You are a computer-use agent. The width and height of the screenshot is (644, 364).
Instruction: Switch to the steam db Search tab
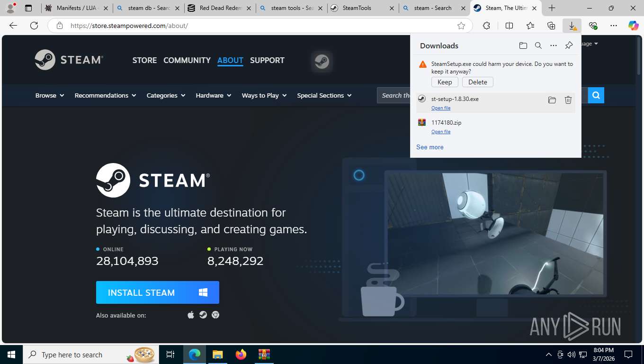pos(149,8)
